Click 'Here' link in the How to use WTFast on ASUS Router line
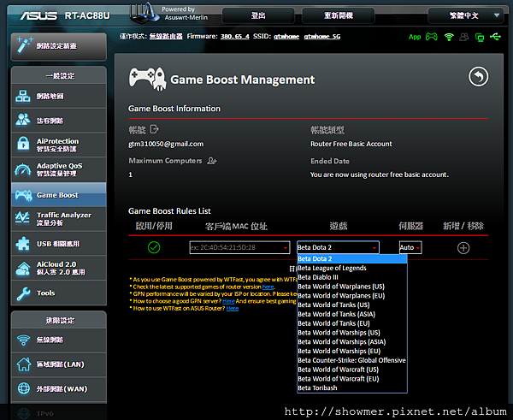 (233, 309)
